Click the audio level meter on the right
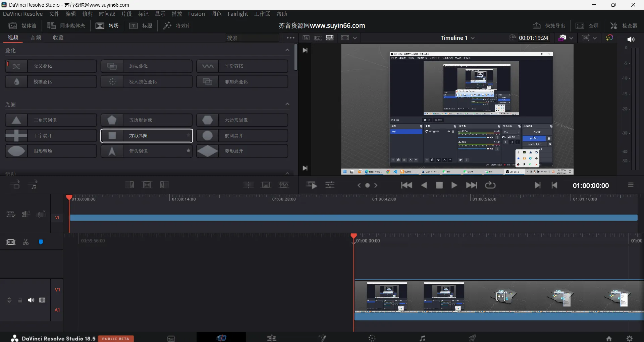 (x=636, y=111)
